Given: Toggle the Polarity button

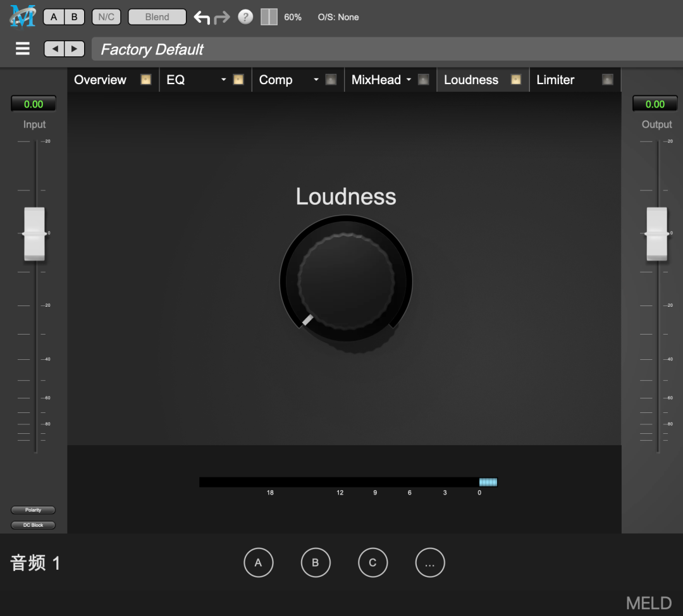Looking at the screenshot, I should point(33,510).
